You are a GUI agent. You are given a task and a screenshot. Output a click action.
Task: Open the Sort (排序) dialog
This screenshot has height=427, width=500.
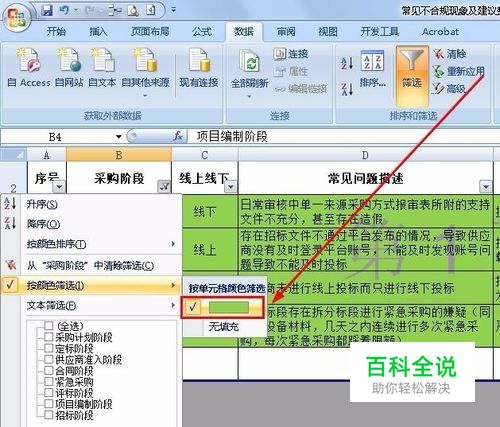pos(373,69)
